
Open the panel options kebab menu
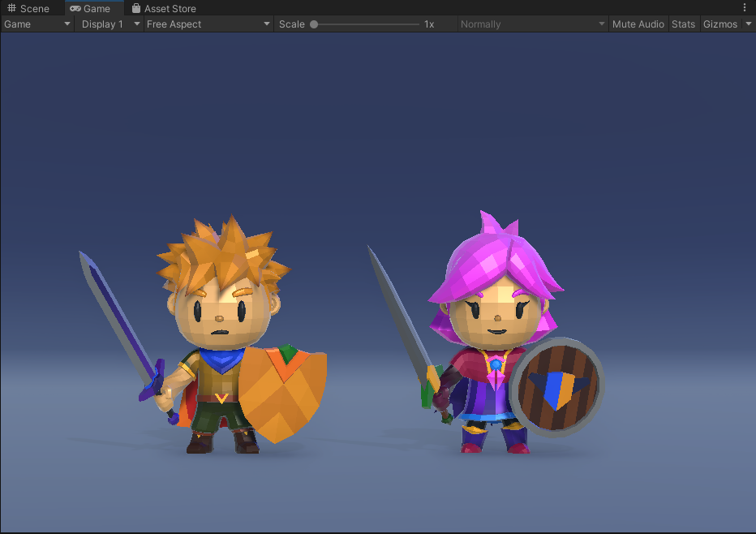[745, 7]
